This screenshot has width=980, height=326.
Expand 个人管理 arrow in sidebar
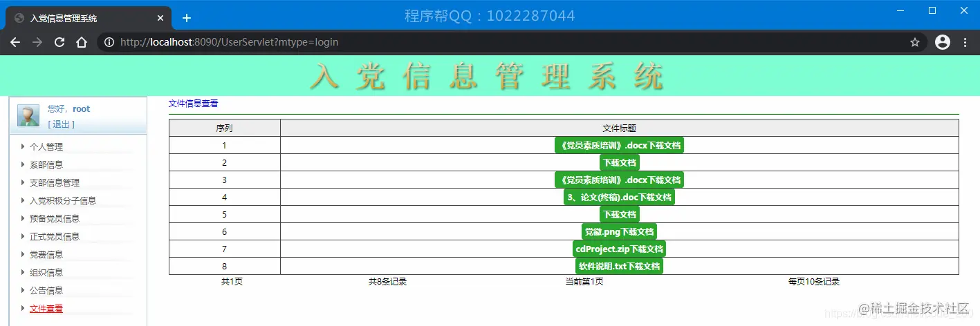(23, 146)
